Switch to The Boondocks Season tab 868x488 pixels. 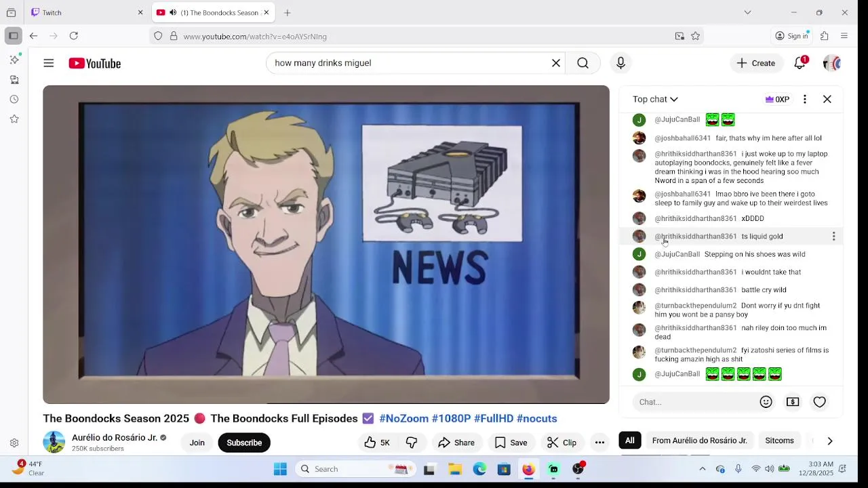tap(214, 12)
